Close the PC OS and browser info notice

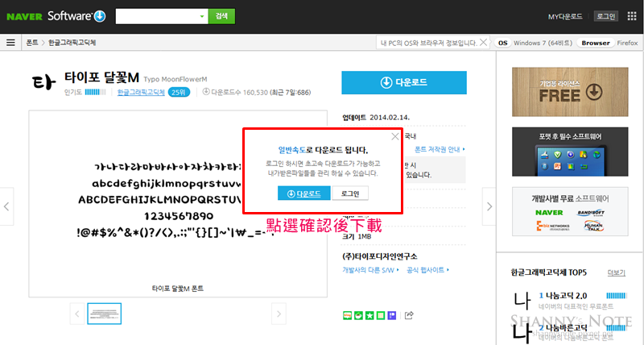coord(484,43)
